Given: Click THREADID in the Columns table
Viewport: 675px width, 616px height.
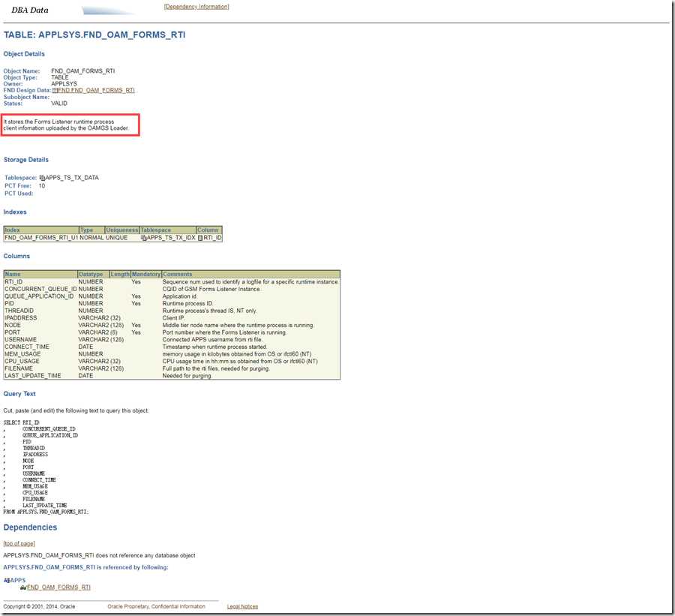Looking at the screenshot, I should (19, 311).
